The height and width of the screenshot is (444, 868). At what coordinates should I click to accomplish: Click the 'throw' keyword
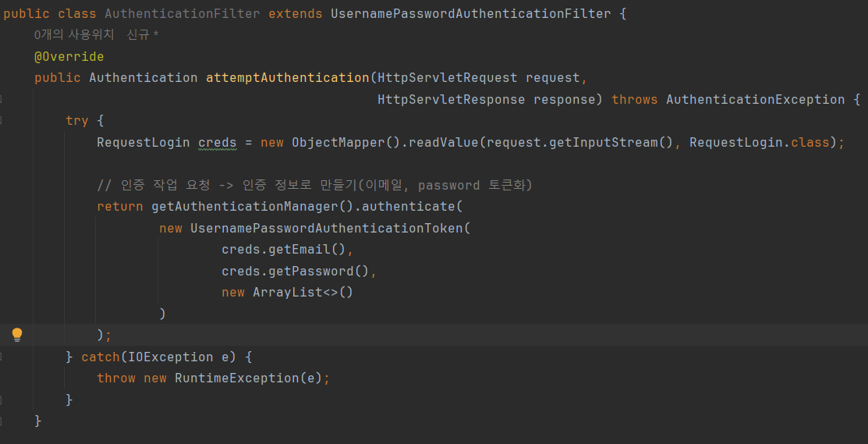click(x=115, y=378)
